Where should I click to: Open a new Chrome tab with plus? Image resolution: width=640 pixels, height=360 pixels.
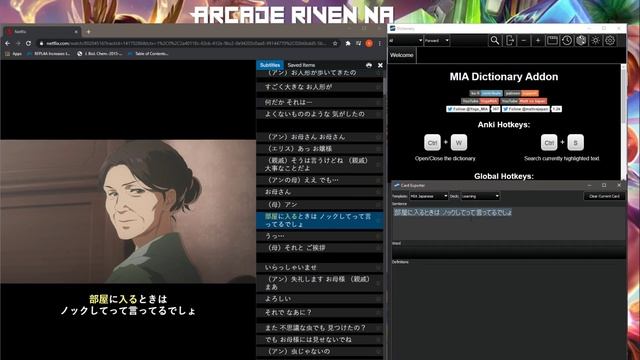(88, 31)
